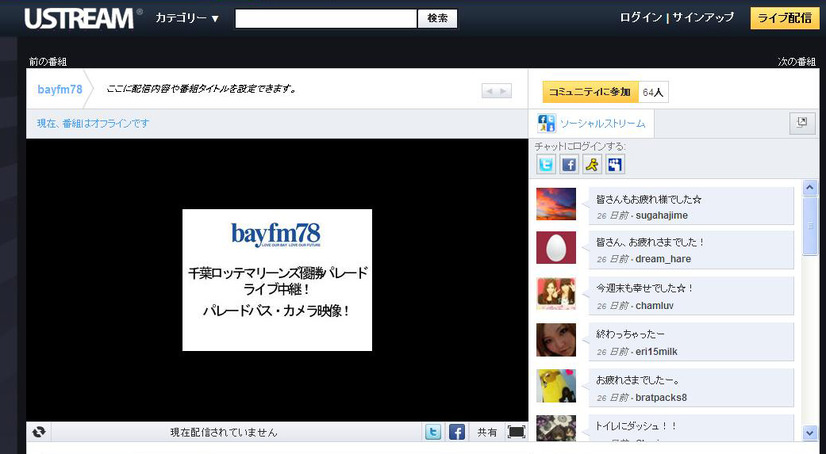Image resolution: width=826 pixels, height=454 pixels.
Task: Go to 前の番組
Action: coord(48,62)
